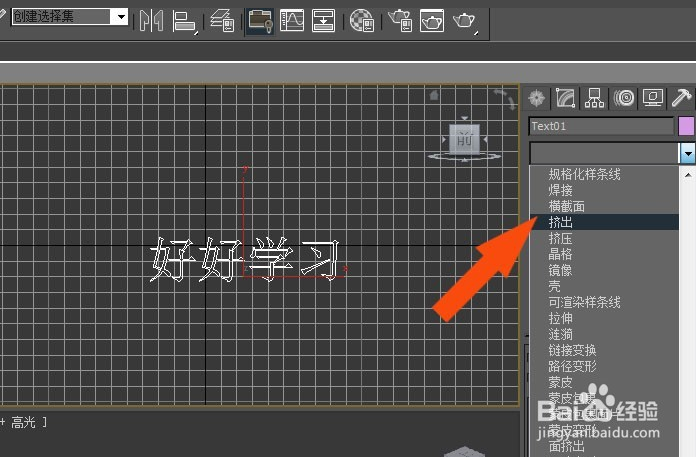Click the 高光 viewport shading label
Viewport: 696px width, 457px height.
click(x=24, y=422)
